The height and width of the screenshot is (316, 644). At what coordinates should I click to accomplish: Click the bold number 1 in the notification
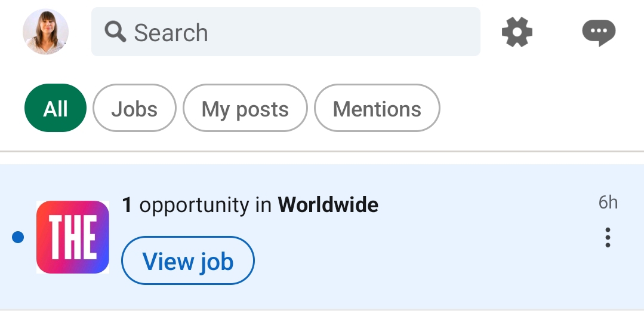click(x=127, y=205)
